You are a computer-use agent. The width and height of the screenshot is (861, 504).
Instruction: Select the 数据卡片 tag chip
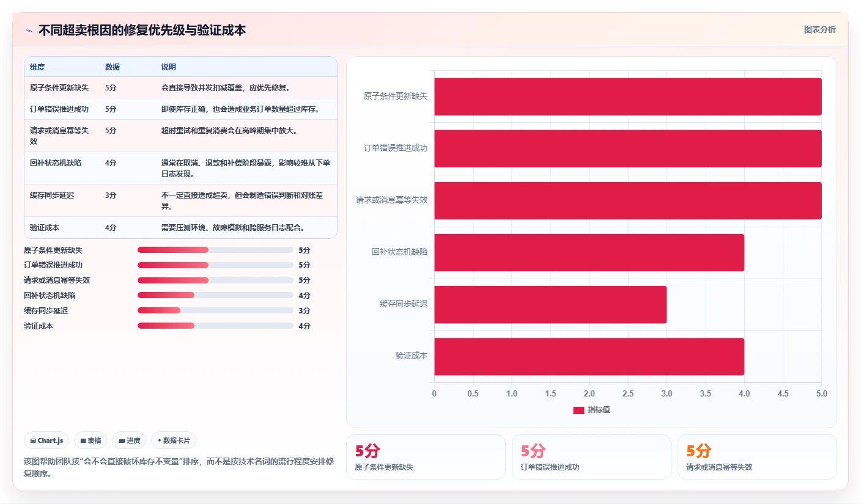pyautogui.click(x=174, y=440)
